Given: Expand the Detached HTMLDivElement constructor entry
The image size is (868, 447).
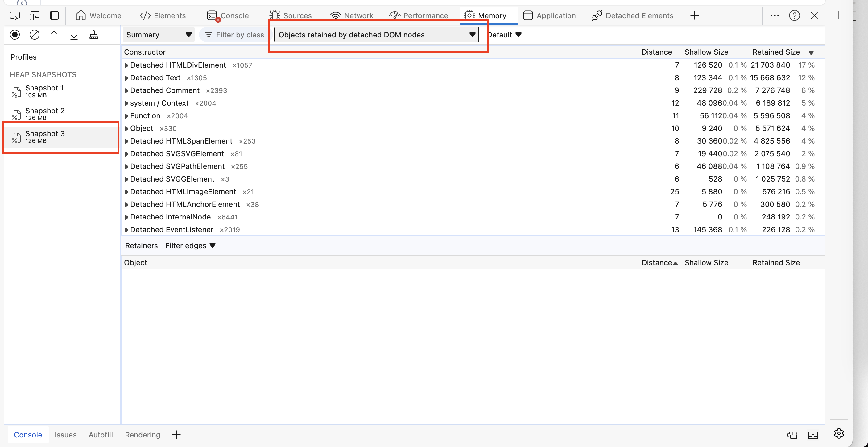Looking at the screenshot, I should tap(127, 65).
